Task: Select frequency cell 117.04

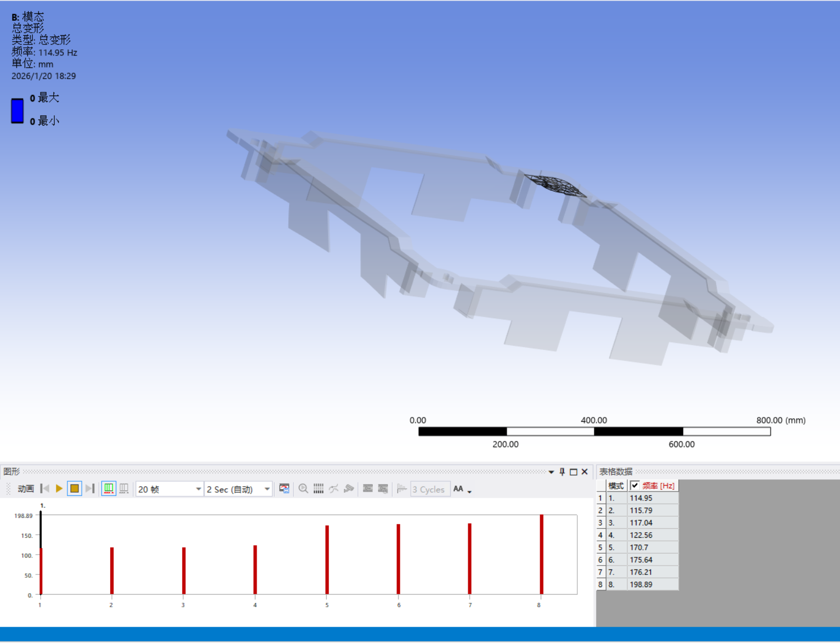Action: [653, 523]
